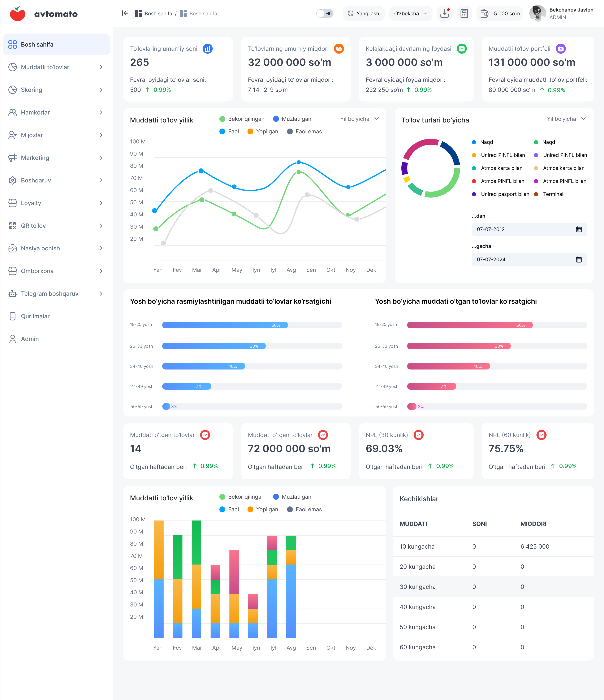The height and width of the screenshot is (700, 604).
Task: Expand the Skoring sidebar menu
Action: [x=56, y=90]
